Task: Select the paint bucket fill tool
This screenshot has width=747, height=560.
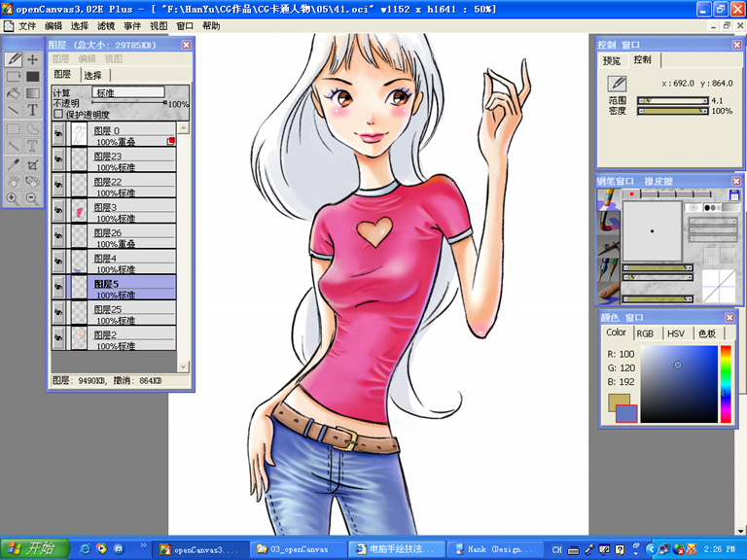Action: (14, 93)
